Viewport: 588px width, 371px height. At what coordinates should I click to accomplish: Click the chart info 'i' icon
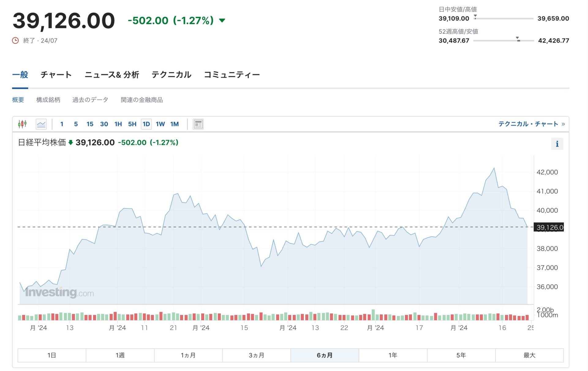click(x=557, y=144)
